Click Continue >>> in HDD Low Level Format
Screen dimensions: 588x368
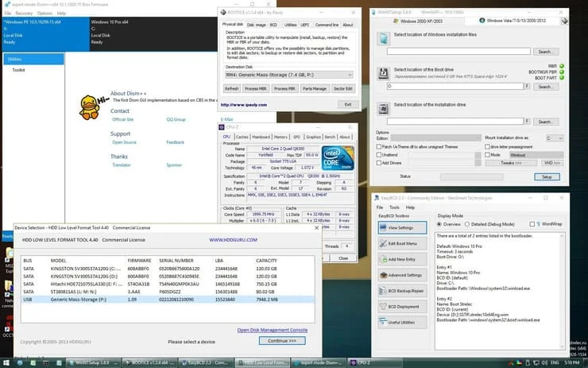[282, 341]
